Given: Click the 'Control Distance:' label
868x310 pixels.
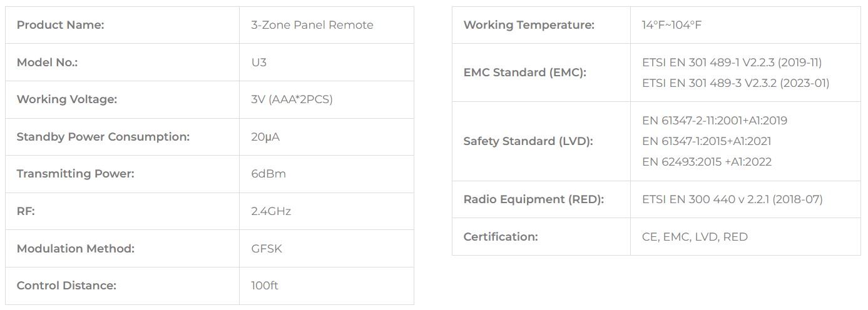Looking at the screenshot, I should [66, 286].
